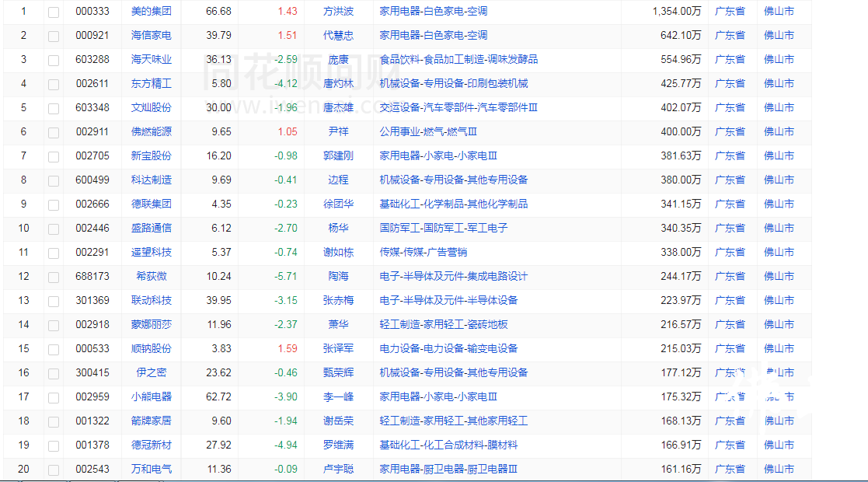
Task: Open industry 电子-半导体及元件-集成电路设计
Action: [454, 277]
